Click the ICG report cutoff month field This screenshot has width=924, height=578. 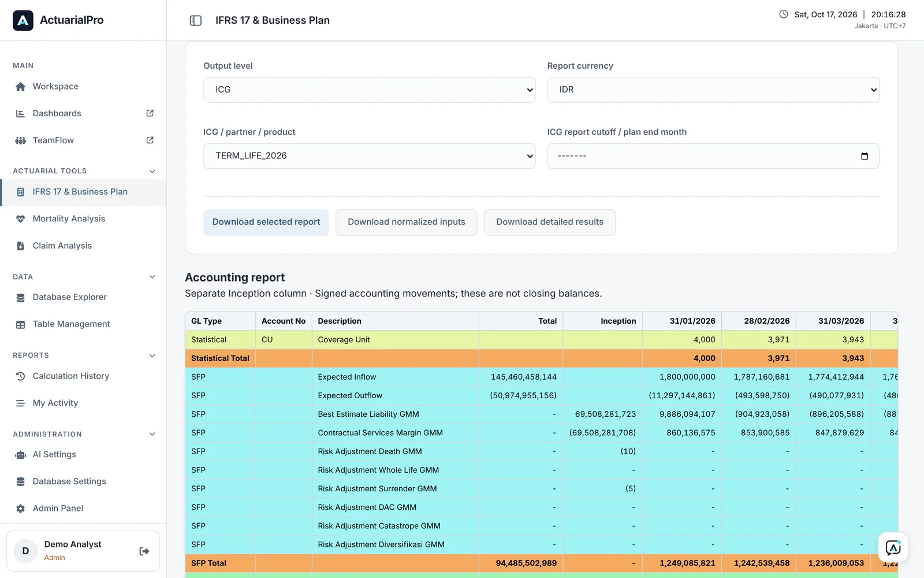[713, 156]
